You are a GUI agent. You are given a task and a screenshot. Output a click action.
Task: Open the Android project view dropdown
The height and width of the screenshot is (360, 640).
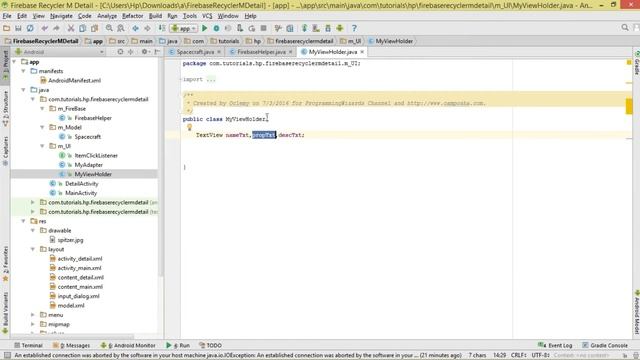click(x=59, y=52)
